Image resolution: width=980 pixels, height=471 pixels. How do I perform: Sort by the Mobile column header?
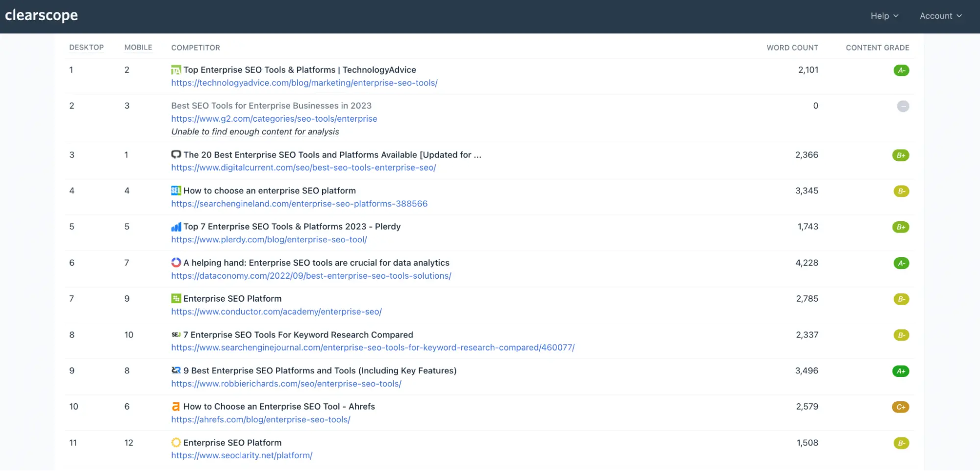pyautogui.click(x=138, y=48)
